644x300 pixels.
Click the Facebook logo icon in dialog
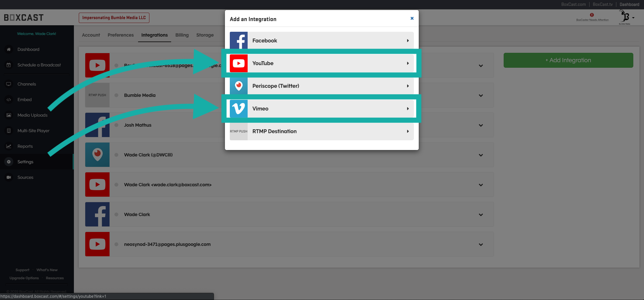239,40
